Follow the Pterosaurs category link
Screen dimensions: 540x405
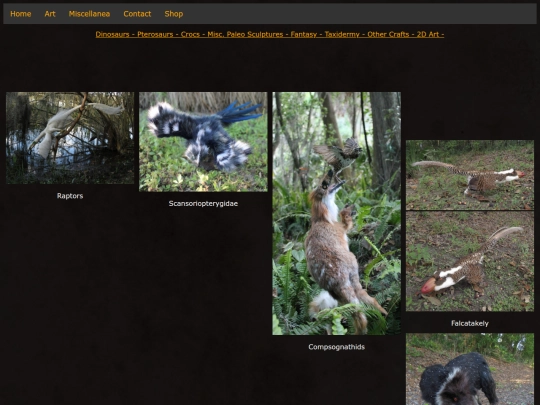tap(155, 34)
